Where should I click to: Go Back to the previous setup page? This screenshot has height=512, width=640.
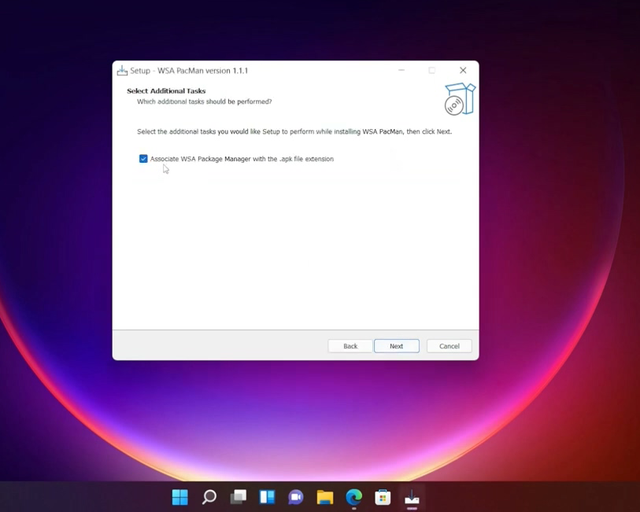pyautogui.click(x=350, y=346)
